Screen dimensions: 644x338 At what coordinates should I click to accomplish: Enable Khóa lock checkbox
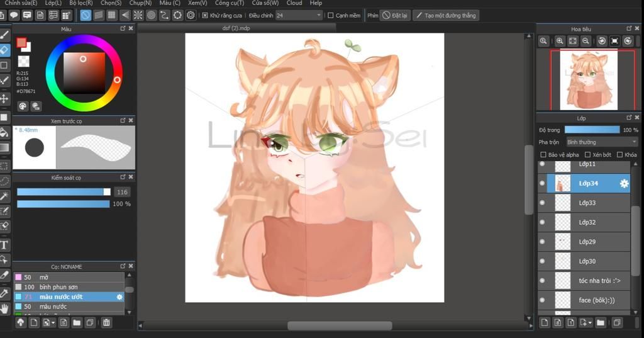tap(619, 155)
